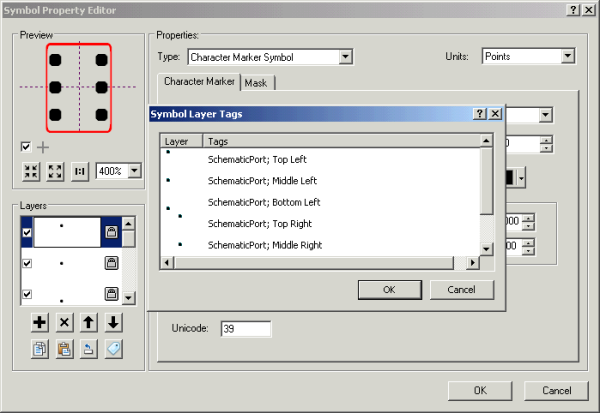Close the Symbol Layer Tags dialog
This screenshot has width=600, height=413.
(x=495, y=114)
